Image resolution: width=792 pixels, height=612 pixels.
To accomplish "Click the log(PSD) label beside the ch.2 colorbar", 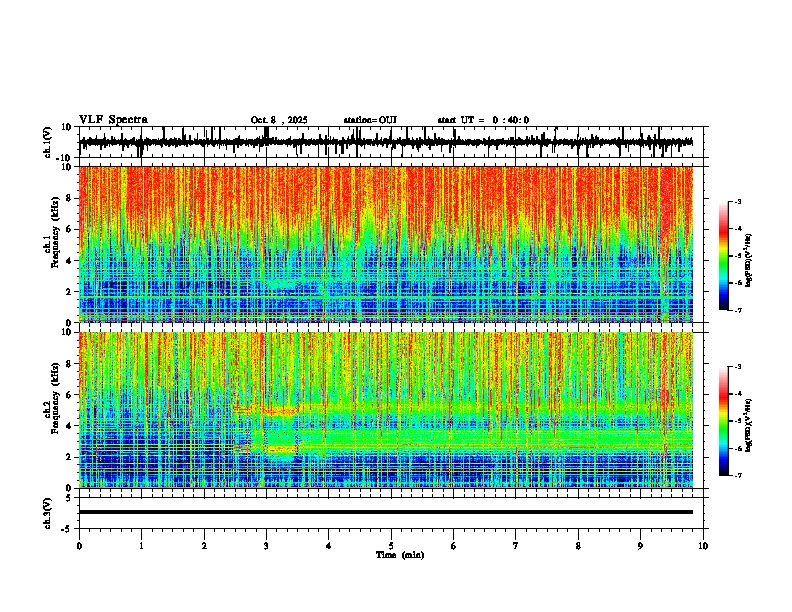I will pos(748,425).
